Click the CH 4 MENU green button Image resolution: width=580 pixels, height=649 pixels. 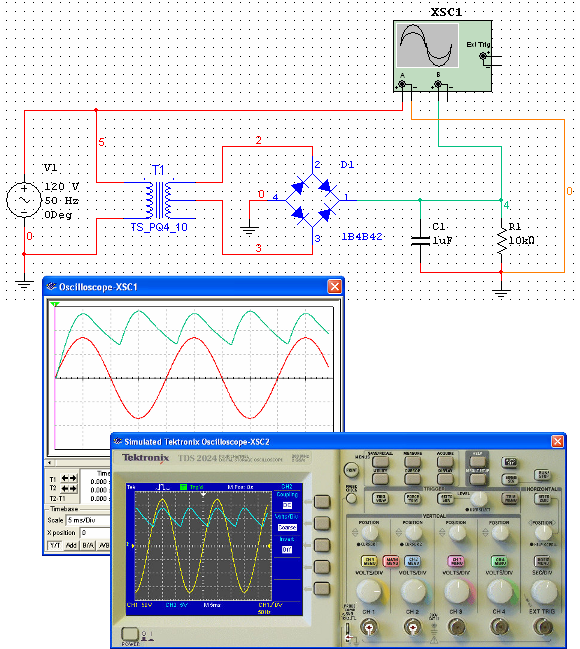[x=499, y=561]
